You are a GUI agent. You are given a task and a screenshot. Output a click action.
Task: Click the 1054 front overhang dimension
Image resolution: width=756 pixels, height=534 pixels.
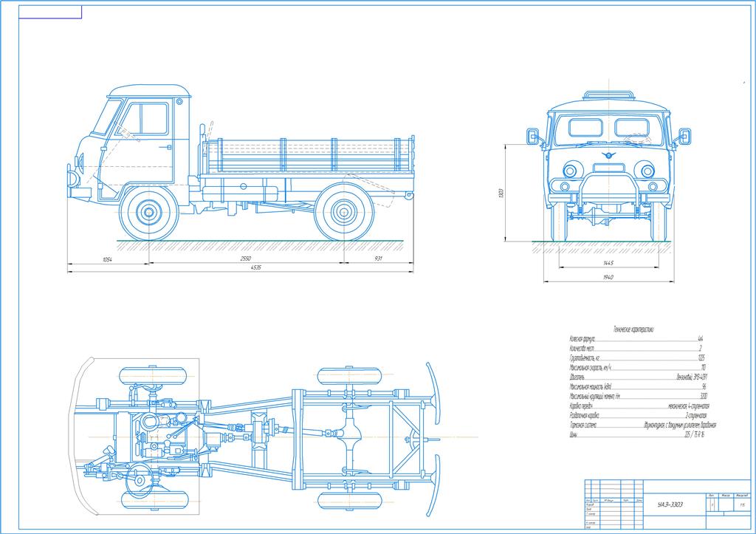pos(107,259)
